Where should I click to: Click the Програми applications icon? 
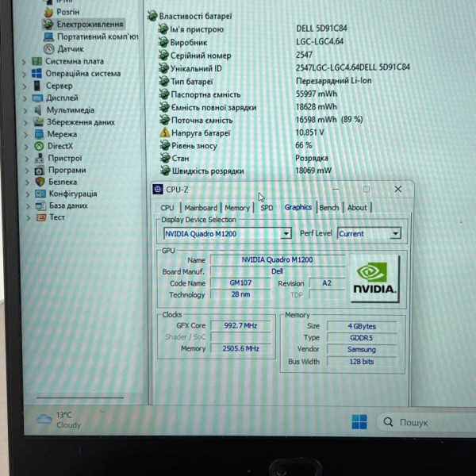(x=40, y=171)
